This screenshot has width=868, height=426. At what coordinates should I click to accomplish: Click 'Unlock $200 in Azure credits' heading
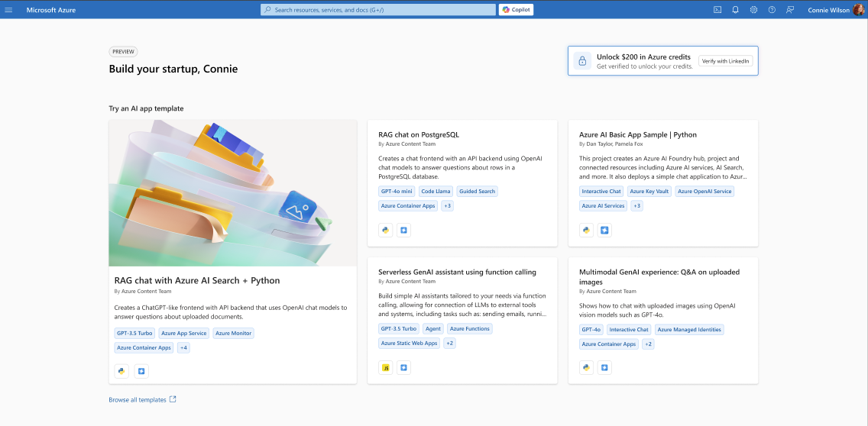pyautogui.click(x=643, y=56)
